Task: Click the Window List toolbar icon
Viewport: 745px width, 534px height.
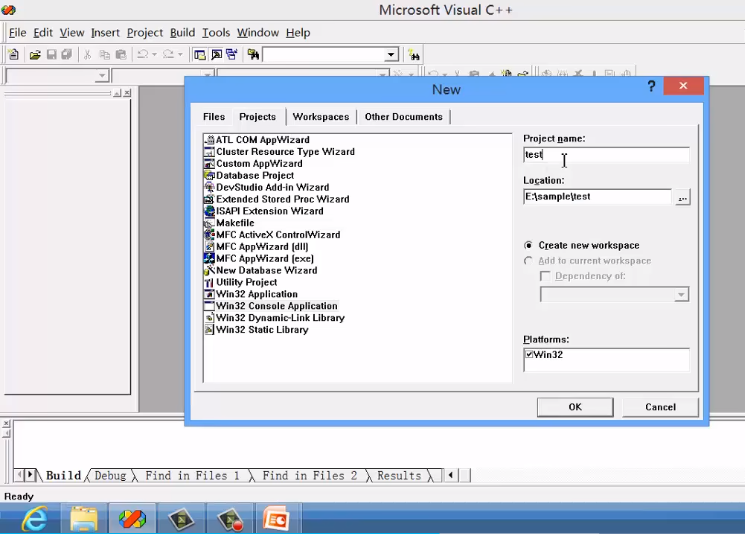Action: coord(232,54)
